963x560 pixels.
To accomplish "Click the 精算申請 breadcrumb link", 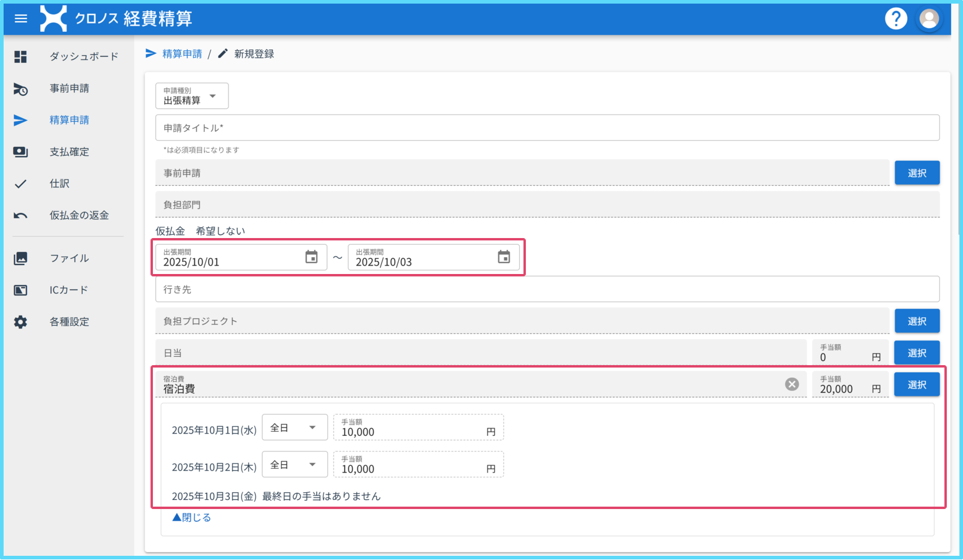I will 182,54.
